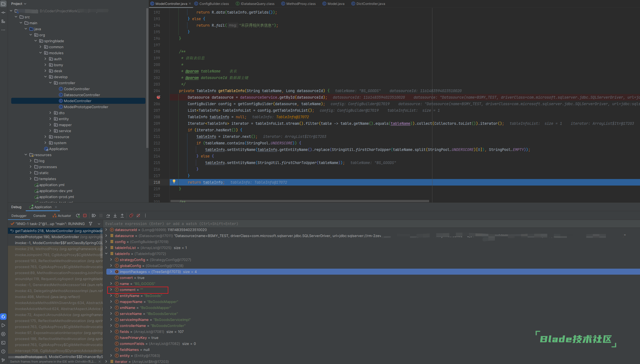This screenshot has height=364, width=640.
Task: Expand the strategyConfig node
Action: click(x=111, y=260)
